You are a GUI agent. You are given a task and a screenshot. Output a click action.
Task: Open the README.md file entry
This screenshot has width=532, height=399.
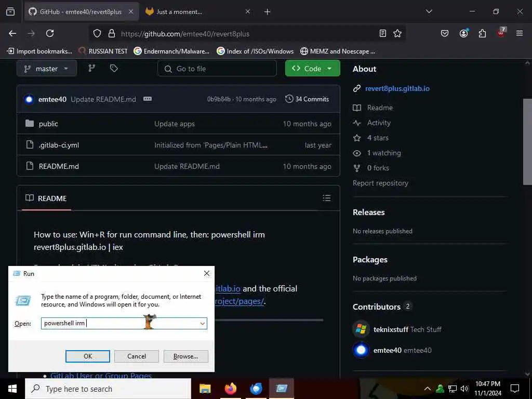tap(59, 166)
